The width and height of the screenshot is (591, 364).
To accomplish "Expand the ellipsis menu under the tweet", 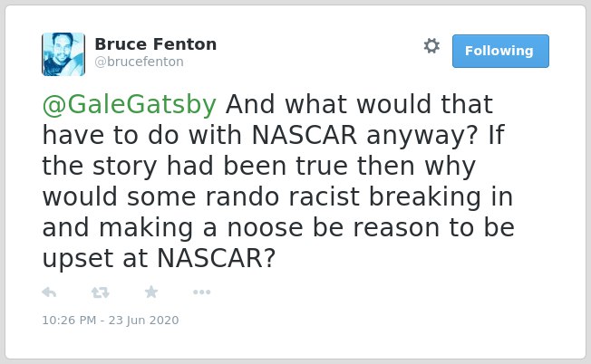I will (x=201, y=292).
